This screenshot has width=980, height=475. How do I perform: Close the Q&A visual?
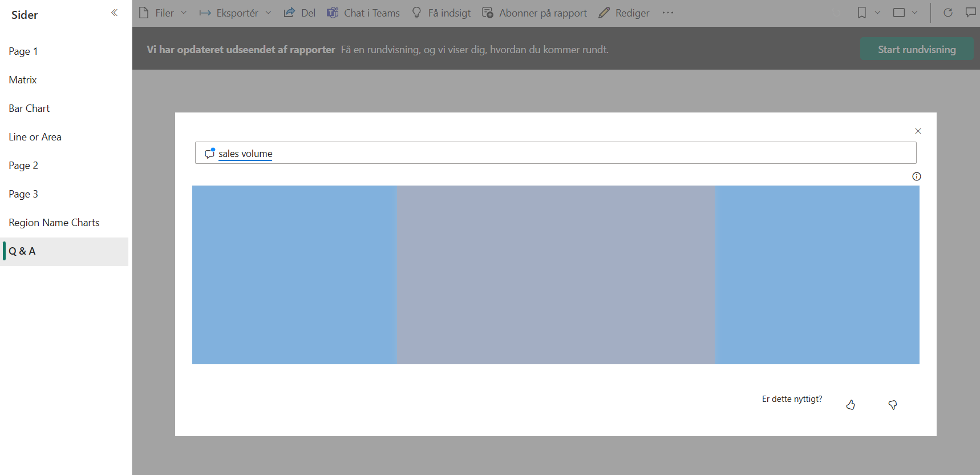click(918, 131)
